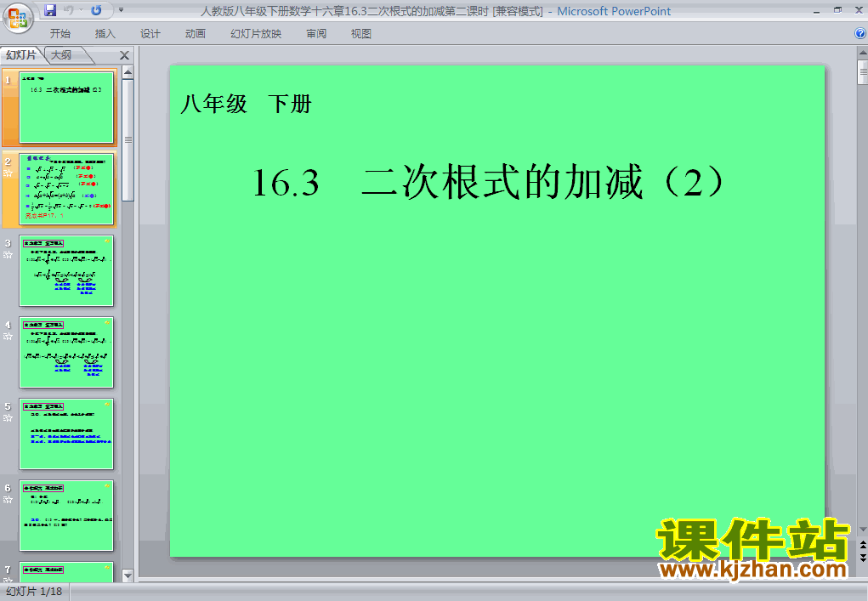The height and width of the screenshot is (601, 868).
Task: Minimize the PowerPoint window
Action: click(x=816, y=10)
